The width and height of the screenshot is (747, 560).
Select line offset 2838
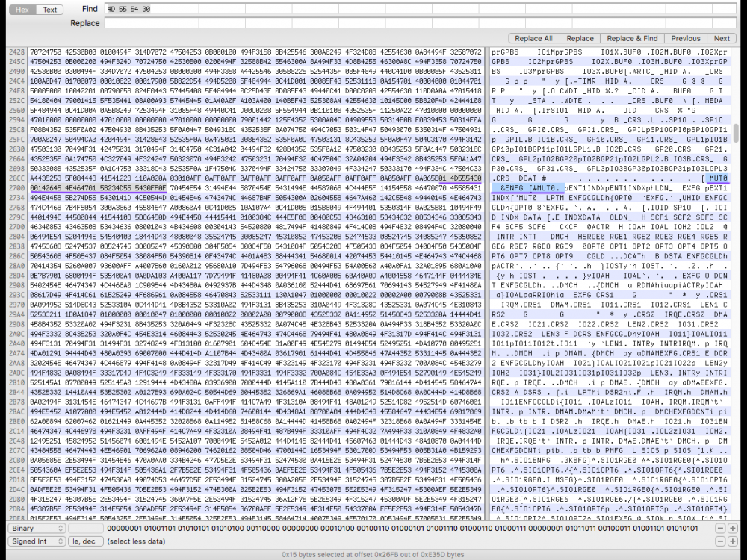(16, 246)
